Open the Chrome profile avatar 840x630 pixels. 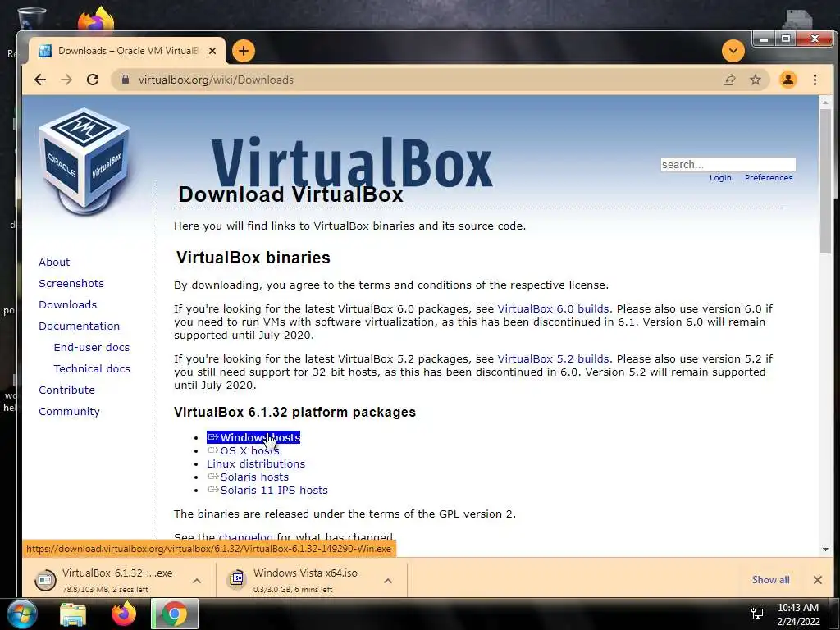pyautogui.click(x=788, y=80)
